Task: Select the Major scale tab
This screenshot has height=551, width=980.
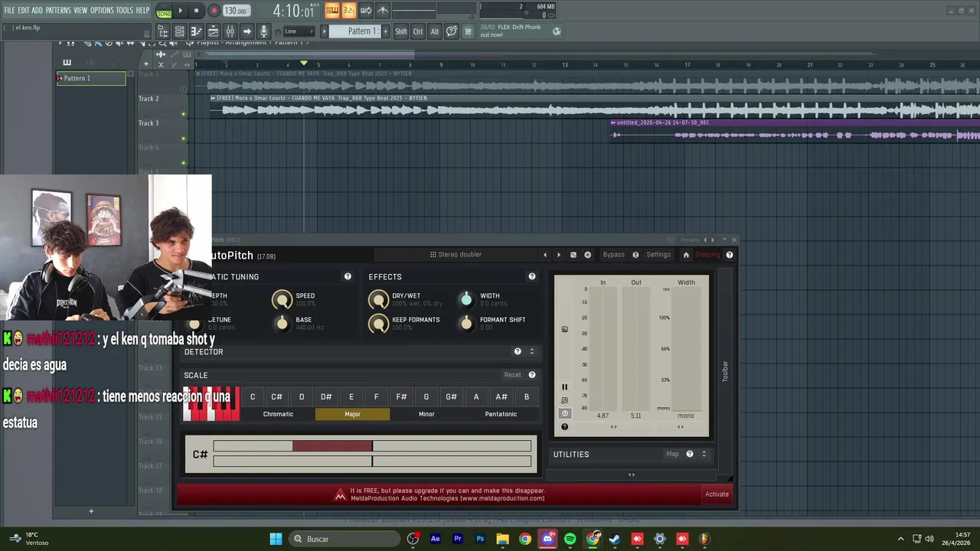Action: 352,414
